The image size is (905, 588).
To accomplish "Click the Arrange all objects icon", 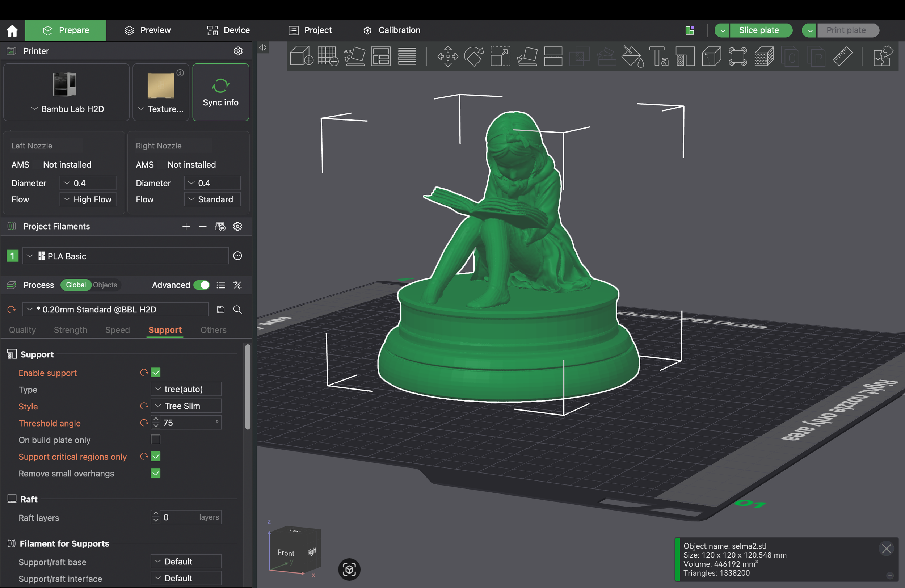I will pyautogui.click(x=380, y=56).
